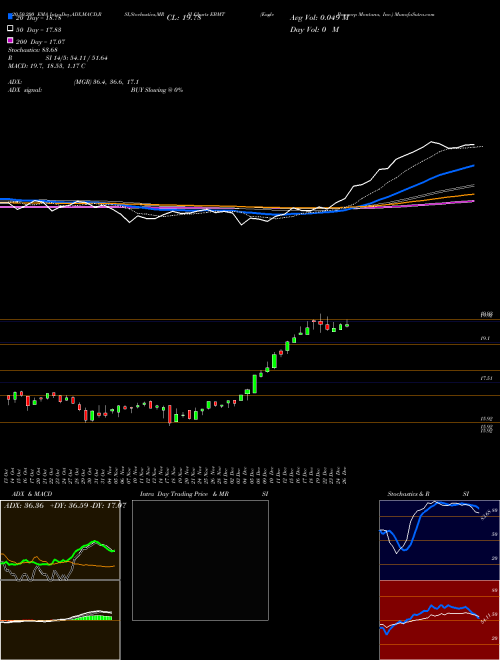Click the CL: 19.78 closing price text
The width and height of the screenshot is (500, 660).
184,18
